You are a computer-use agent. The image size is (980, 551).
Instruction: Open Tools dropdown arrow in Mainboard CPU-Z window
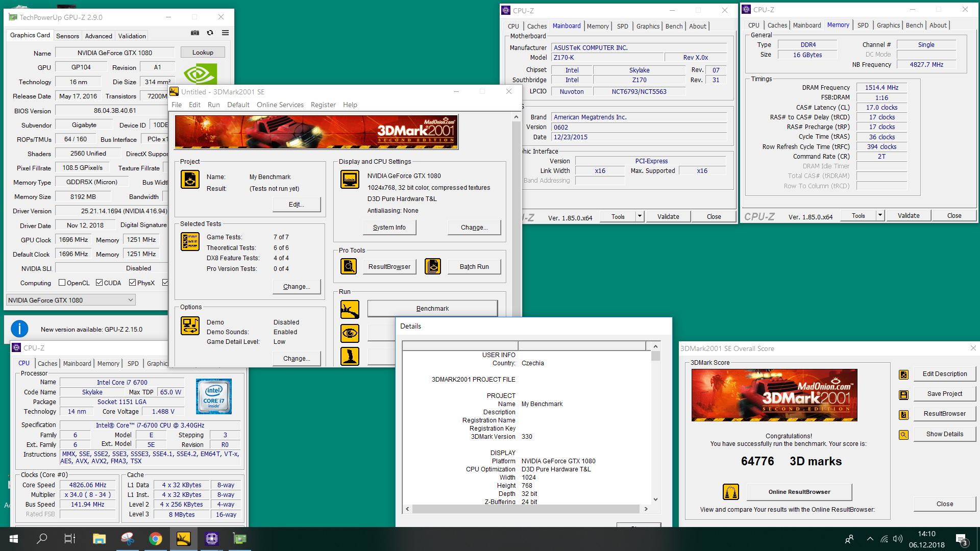pyautogui.click(x=640, y=216)
